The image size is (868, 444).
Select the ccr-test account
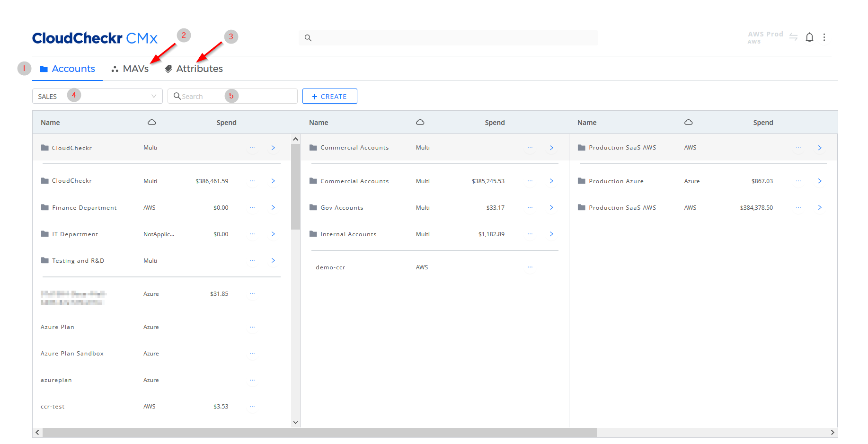(53, 407)
